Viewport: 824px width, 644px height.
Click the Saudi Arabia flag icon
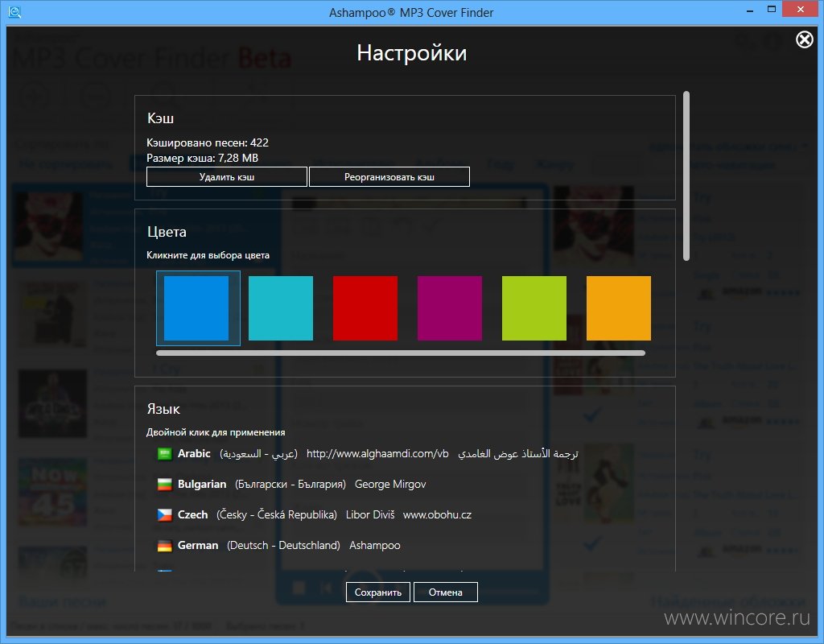pyautogui.click(x=164, y=454)
